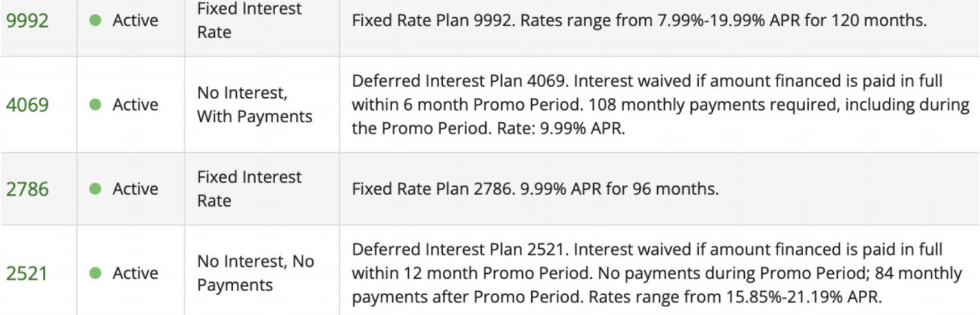Click green status dot for plan 2786
This screenshot has height=315, width=980.
coord(95,189)
